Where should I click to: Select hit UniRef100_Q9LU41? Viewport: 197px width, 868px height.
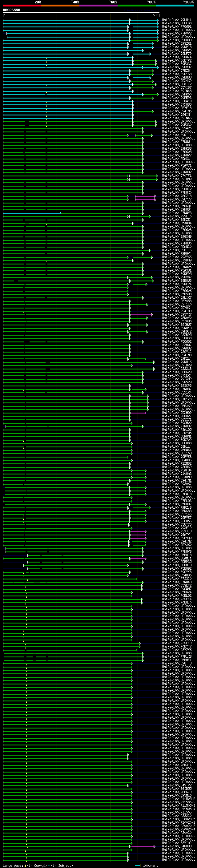pyautogui.click(x=177, y=20)
